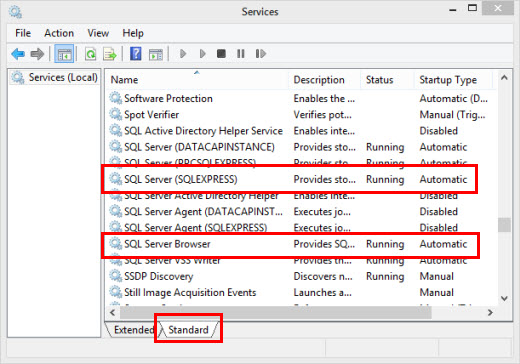
Task: Click 'Discovers n...' description of SSDP Discovery
Action: (x=323, y=276)
